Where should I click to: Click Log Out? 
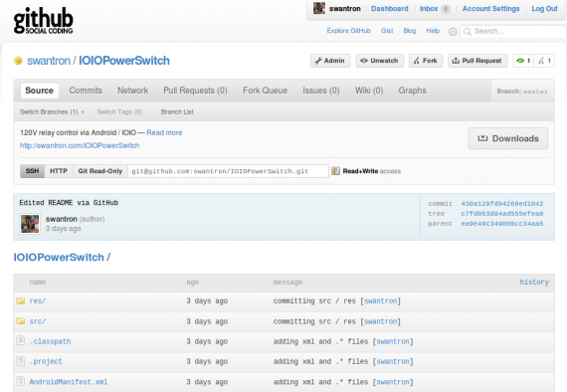(x=544, y=9)
